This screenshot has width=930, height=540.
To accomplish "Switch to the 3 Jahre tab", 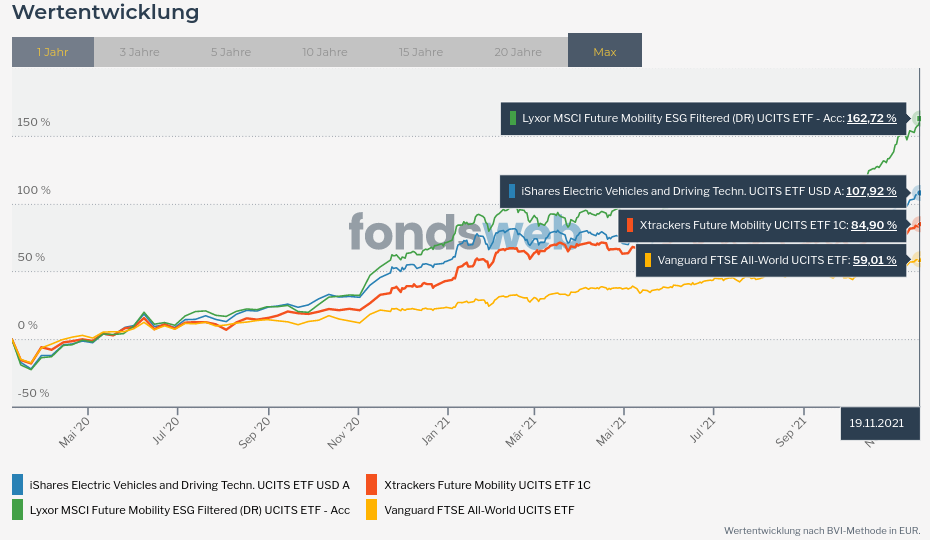I will tap(139, 51).
